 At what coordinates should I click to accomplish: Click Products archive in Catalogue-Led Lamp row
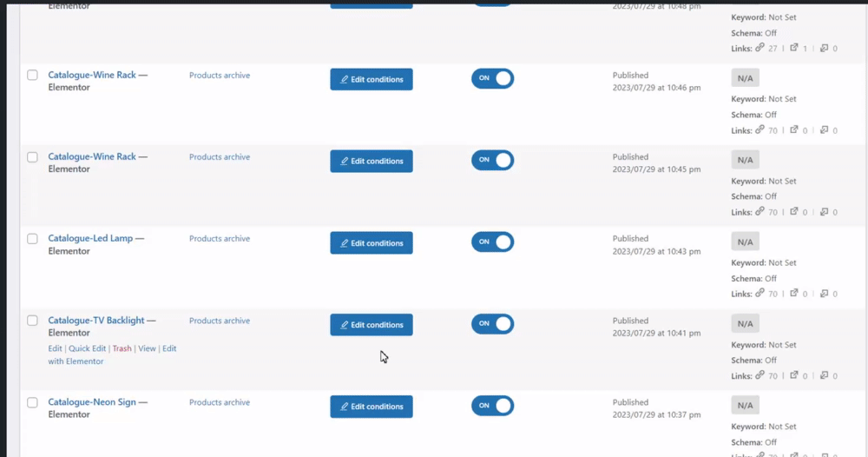pyautogui.click(x=220, y=239)
